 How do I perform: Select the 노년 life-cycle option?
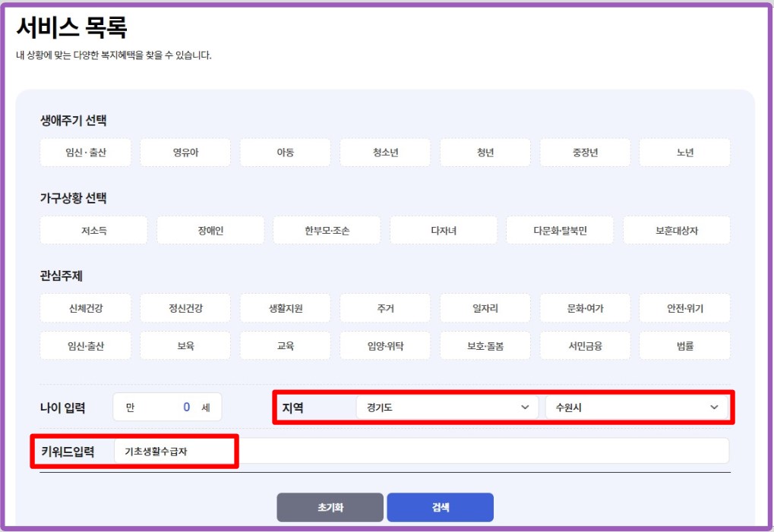[684, 153]
